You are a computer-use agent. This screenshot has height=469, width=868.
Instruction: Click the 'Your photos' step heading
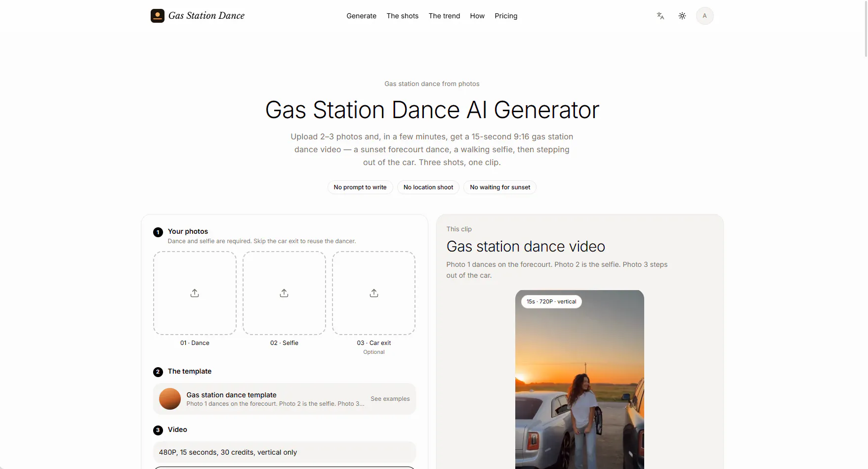coord(188,231)
